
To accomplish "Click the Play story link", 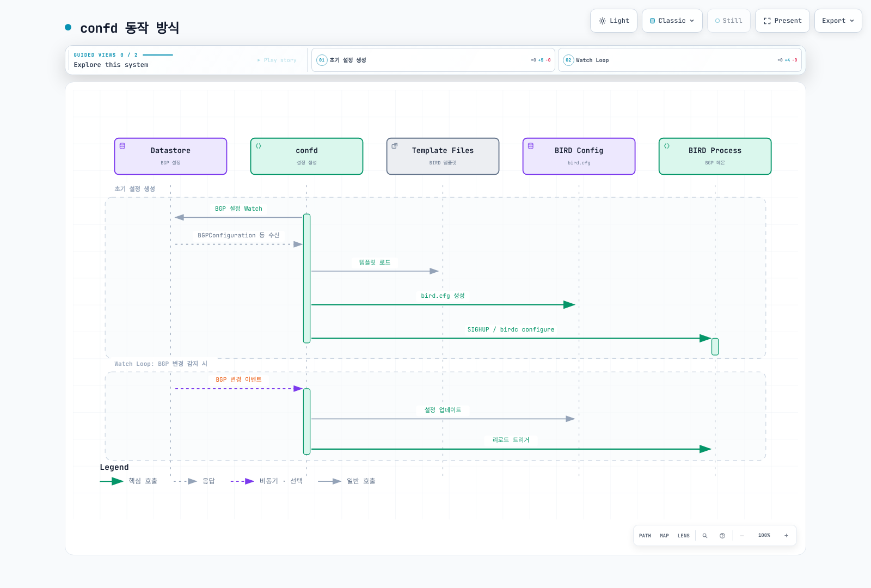I will [277, 60].
